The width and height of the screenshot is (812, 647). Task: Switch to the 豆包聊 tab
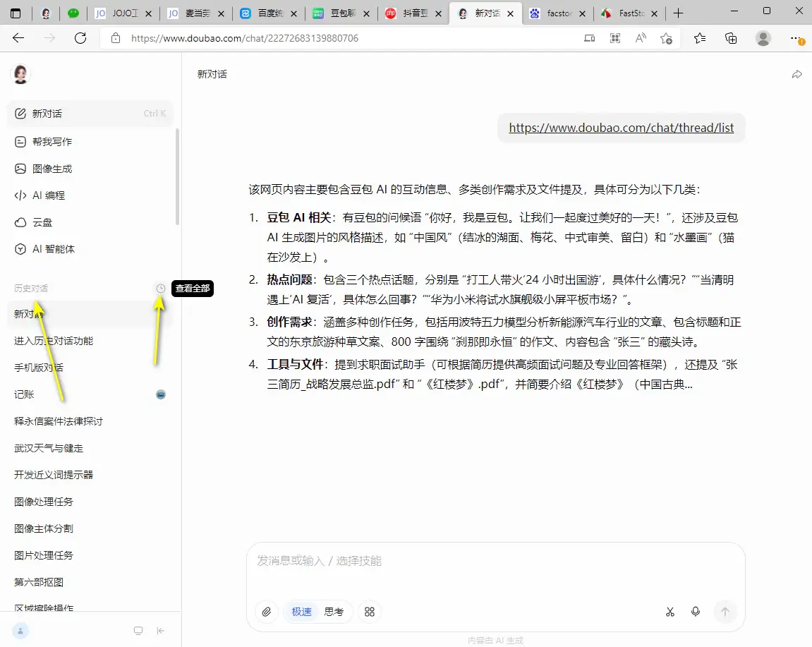coord(341,13)
